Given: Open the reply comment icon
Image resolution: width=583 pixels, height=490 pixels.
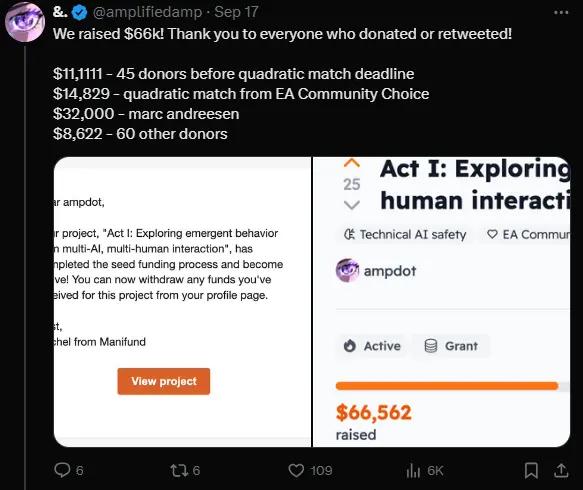Looking at the screenshot, I should point(62,470).
